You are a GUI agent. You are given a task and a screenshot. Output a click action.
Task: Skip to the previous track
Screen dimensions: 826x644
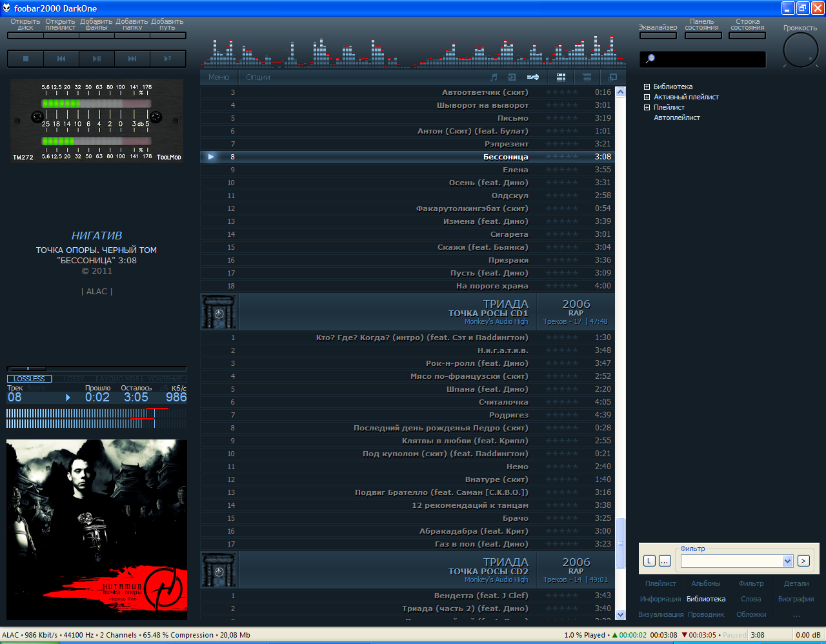click(x=61, y=59)
